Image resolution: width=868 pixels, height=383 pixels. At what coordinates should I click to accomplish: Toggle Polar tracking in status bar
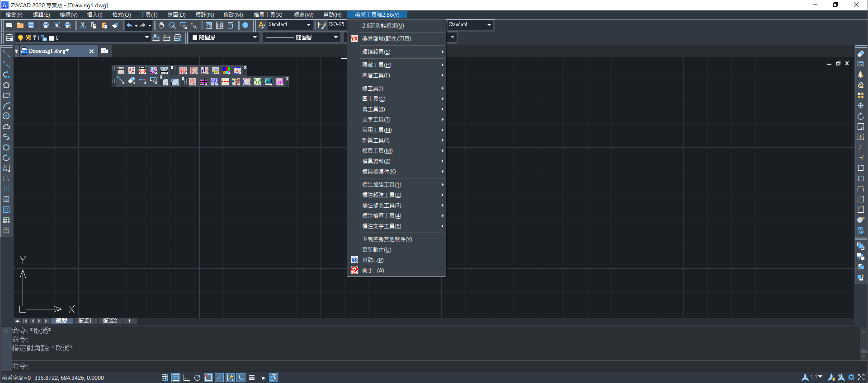tap(197, 378)
